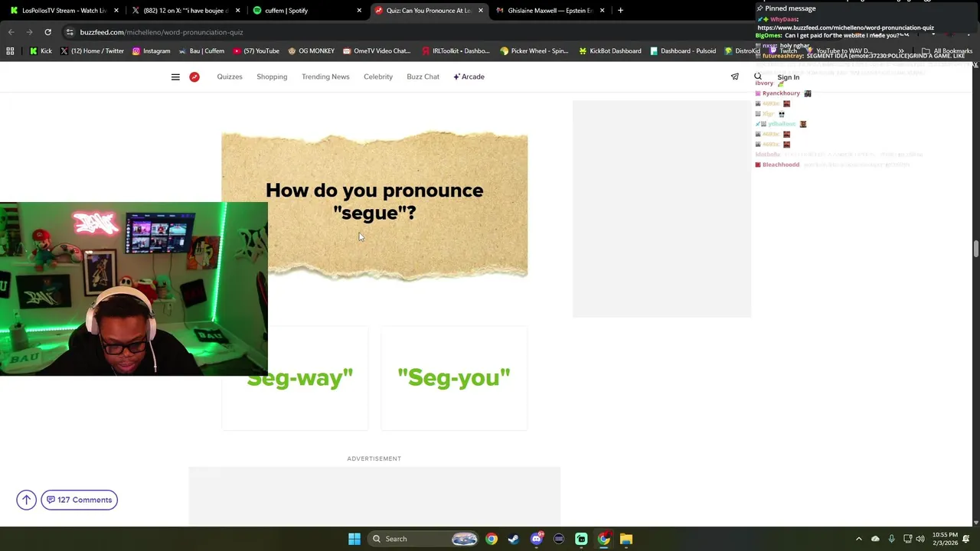This screenshot has width=980, height=551.
Task: Choose the "Seg-you" answer
Action: [x=454, y=378]
